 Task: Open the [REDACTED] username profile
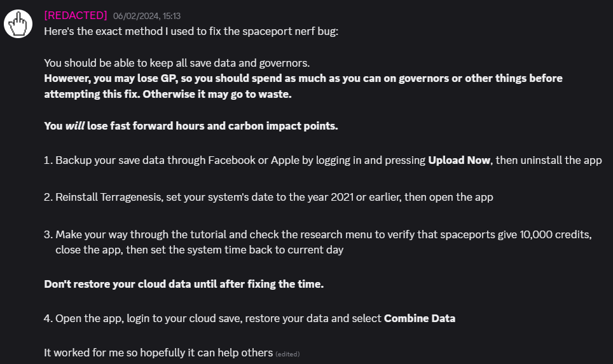pyautogui.click(x=75, y=15)
